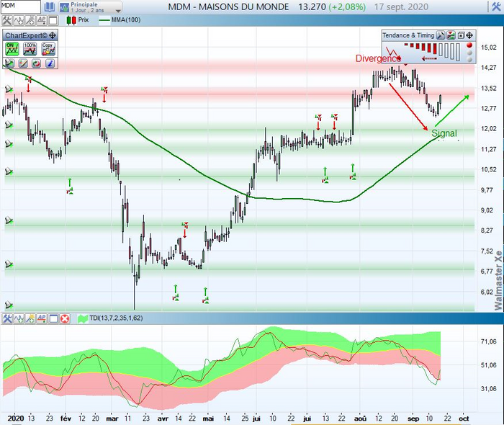
Task: Add indicator to the TDI panel
Action: coord(19,318)
